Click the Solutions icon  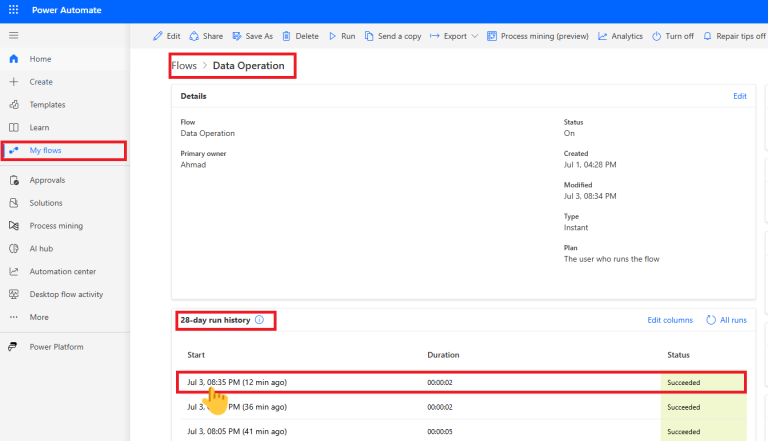click(x=14, y=203)
